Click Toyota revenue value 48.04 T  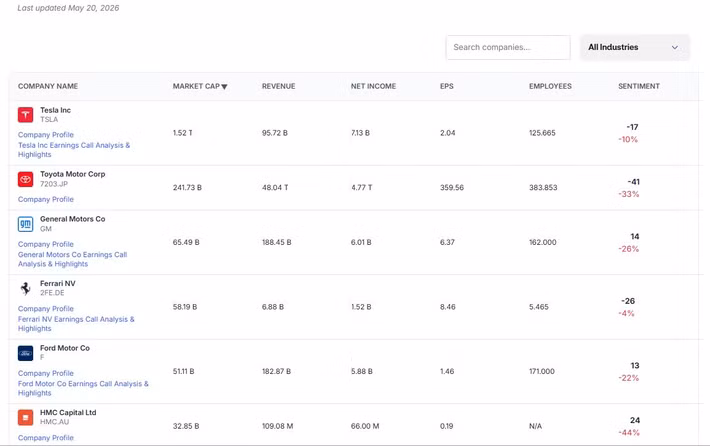pos(275,187)
